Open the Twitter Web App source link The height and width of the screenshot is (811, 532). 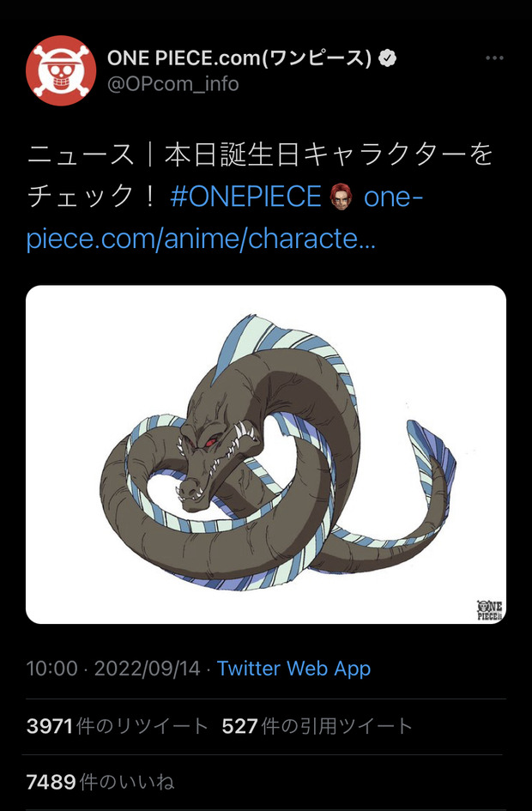(x=293, y=669)
